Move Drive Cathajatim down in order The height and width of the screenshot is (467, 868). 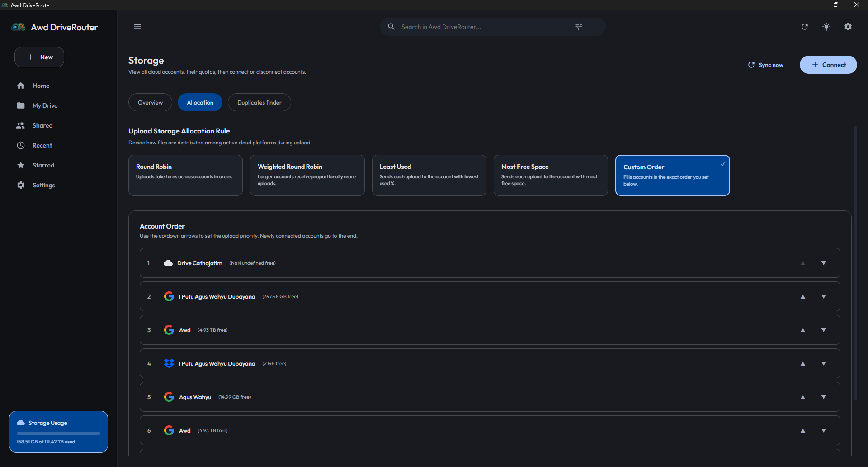coord(824,263)
